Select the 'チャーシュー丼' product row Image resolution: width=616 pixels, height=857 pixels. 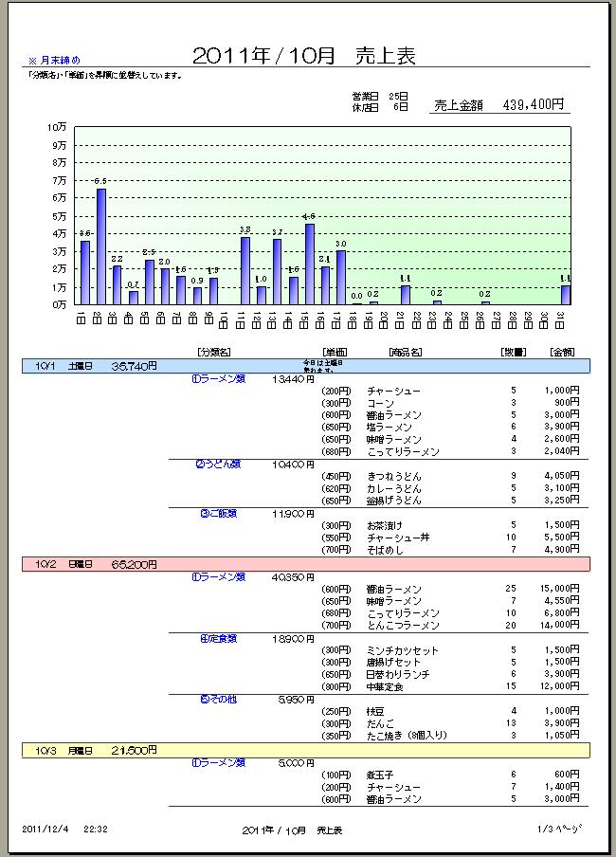(x=450, y=538)
